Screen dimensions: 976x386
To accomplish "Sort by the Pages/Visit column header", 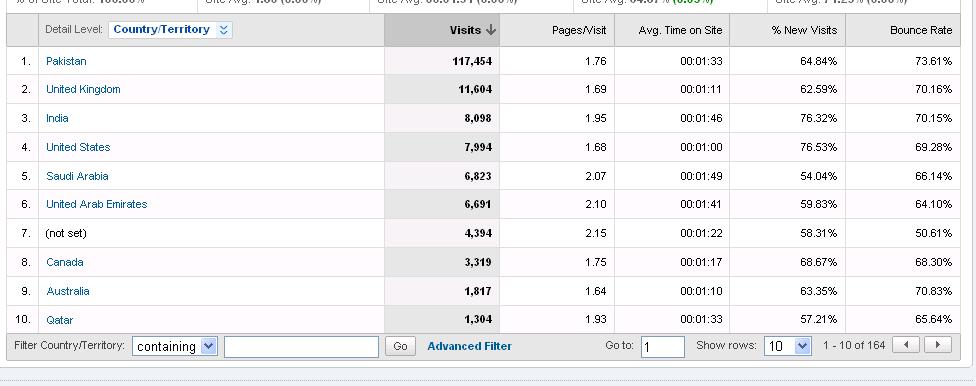I will (579, 30).
